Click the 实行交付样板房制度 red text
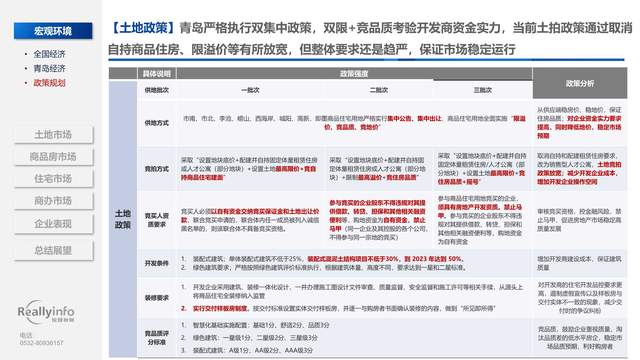Screen dimensions: 640x360 coord(220,309)
